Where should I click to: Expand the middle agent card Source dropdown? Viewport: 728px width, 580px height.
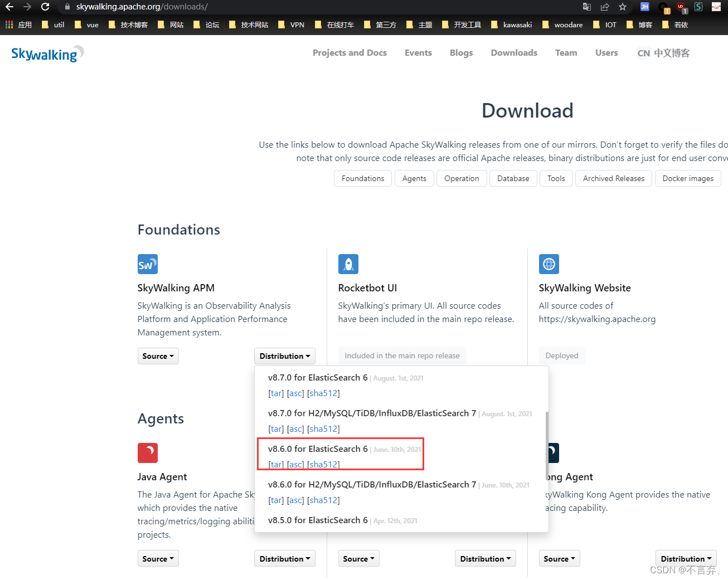[x=359, y=559]
